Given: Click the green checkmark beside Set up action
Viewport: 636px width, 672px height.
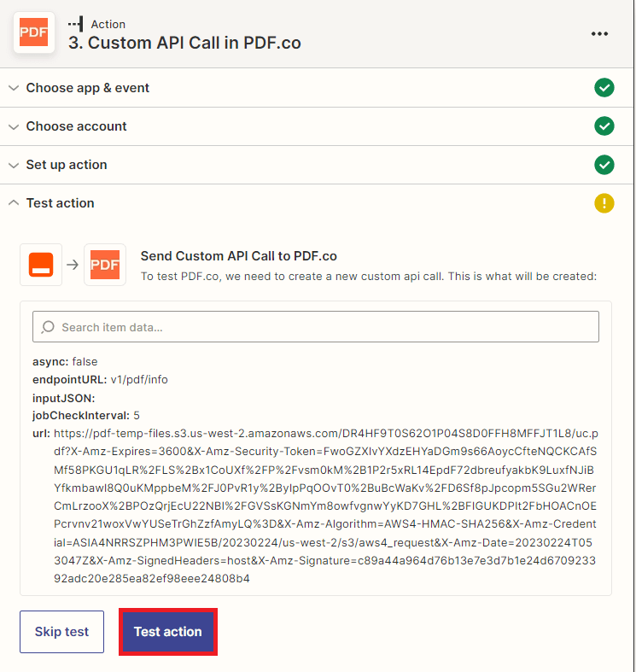Looking at the screenshot, I should tap(604, 165).
